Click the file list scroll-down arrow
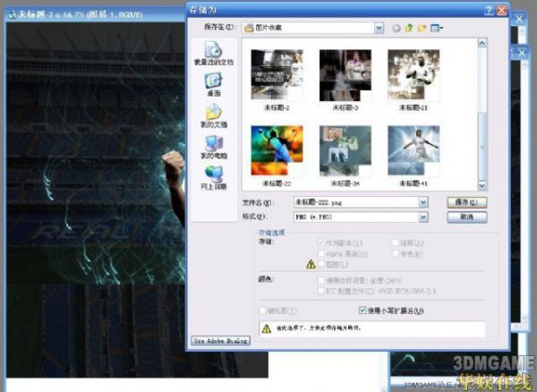The image size is (537, 392). (x=482, y=185)
